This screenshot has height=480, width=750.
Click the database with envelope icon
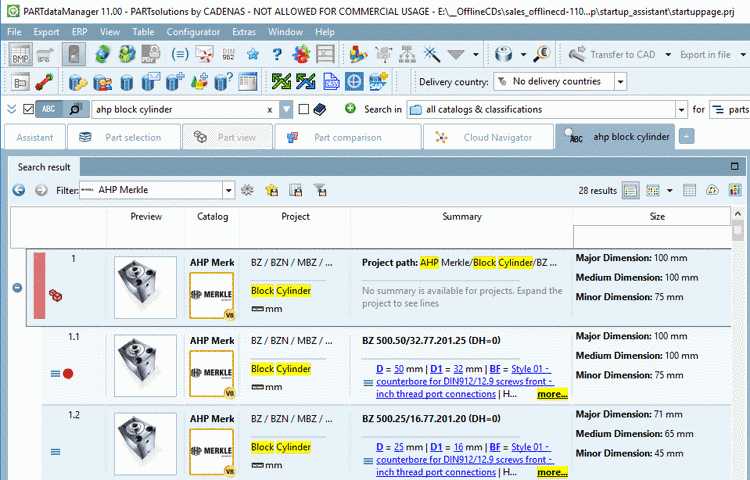pos(151,82)
